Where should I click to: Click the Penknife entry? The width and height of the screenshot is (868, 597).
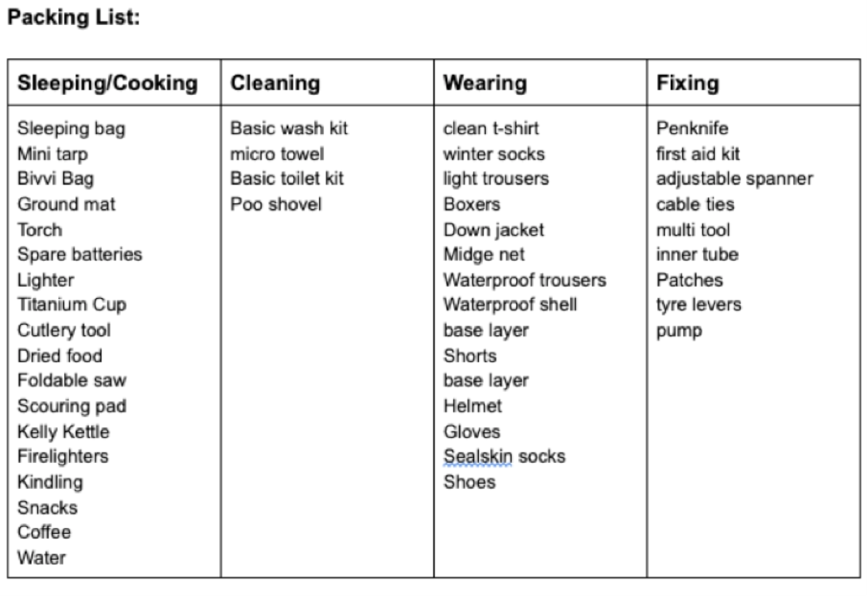(x=692, y=128)
